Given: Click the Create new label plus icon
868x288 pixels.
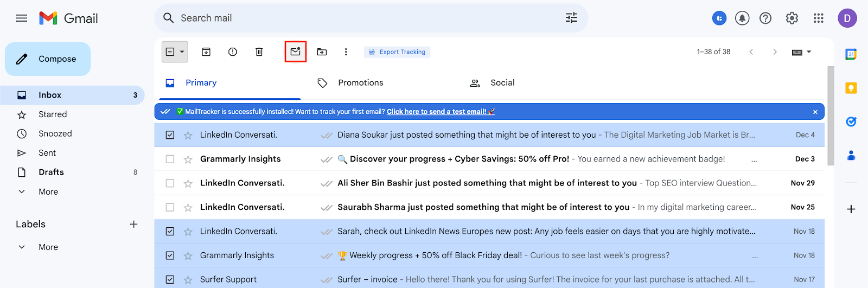Looking at the screenshot, I should [x=133, y=224].
